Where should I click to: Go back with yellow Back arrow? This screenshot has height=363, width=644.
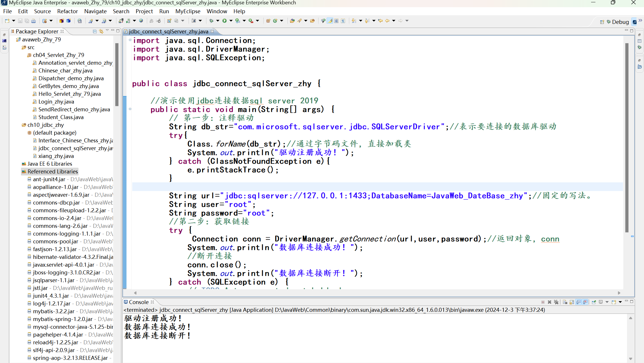click(x=388, y=21)
